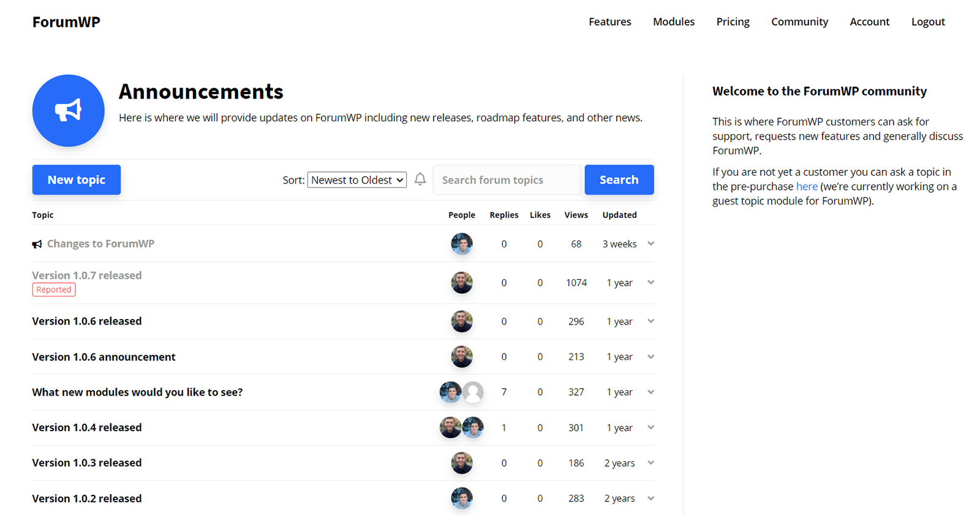980x515 pixels.
Task: Click author avatar on Changes to ForumWP row
Action: click(462, 244)
